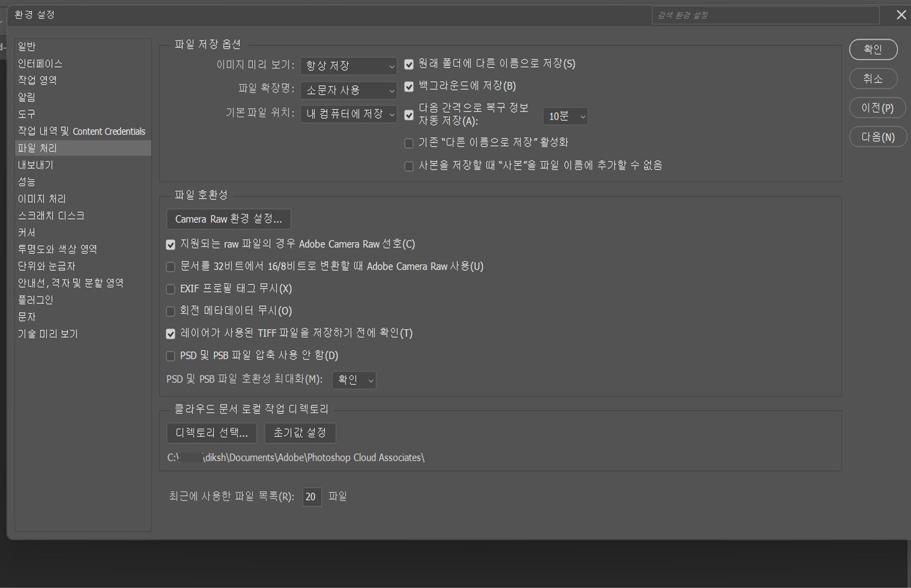
Task: Open Camera Raw 환경 설정 dialog
Action: click(228, 219)
